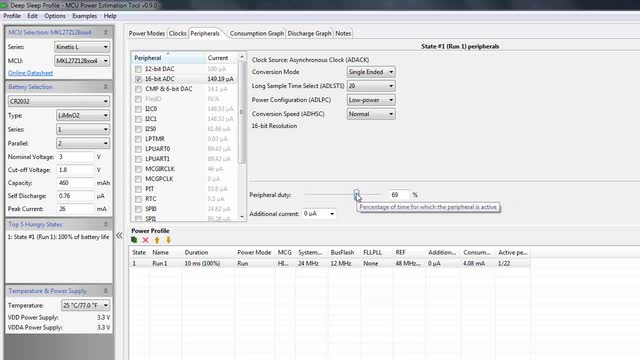Image resolution: width=640 pixels, height=360 pixels.
Task: Check the PIT peripheral box
Action: [x=138, y=189]
